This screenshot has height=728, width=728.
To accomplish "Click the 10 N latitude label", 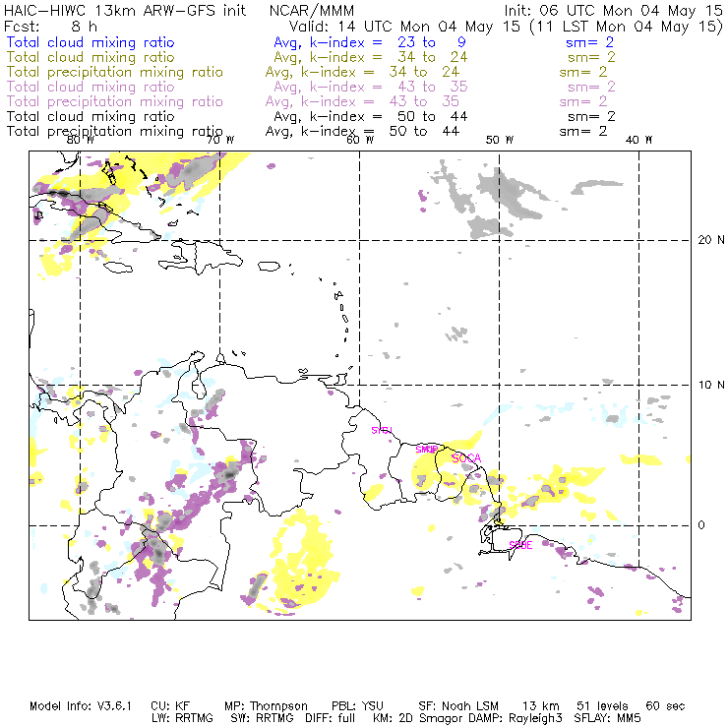I will (x=711, y=385).
